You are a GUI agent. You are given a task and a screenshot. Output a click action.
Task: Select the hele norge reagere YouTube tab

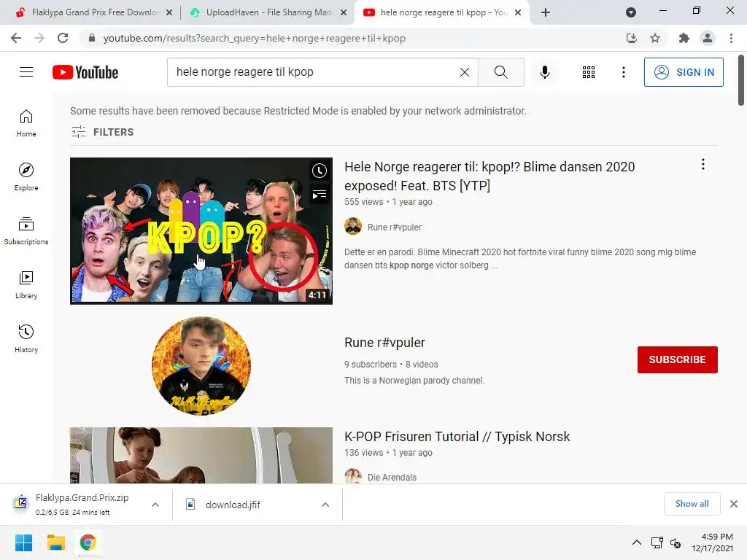(x=441, y=12)
